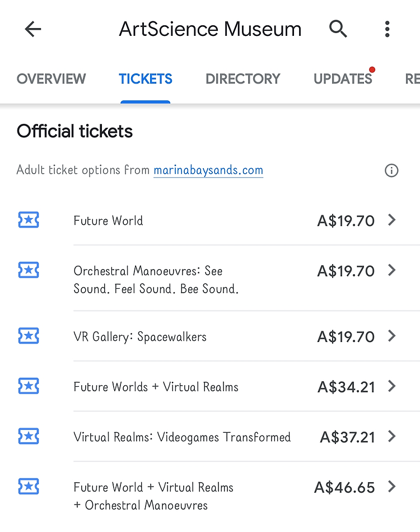Open the marinabaysands.com link

[208, 170]
